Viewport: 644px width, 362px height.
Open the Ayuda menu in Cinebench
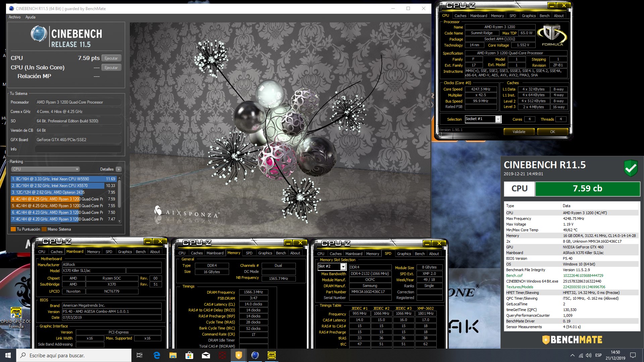point(30,17)
